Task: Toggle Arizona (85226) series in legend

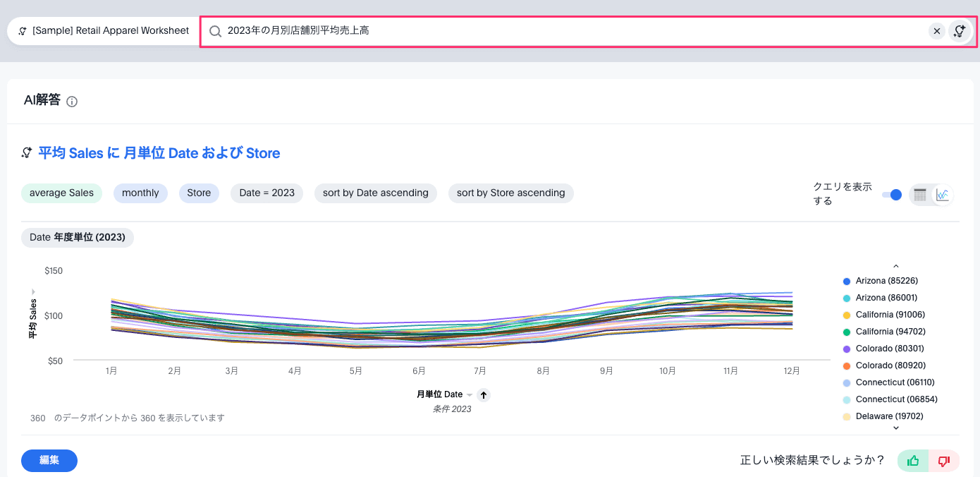Action: click(886, 281)
